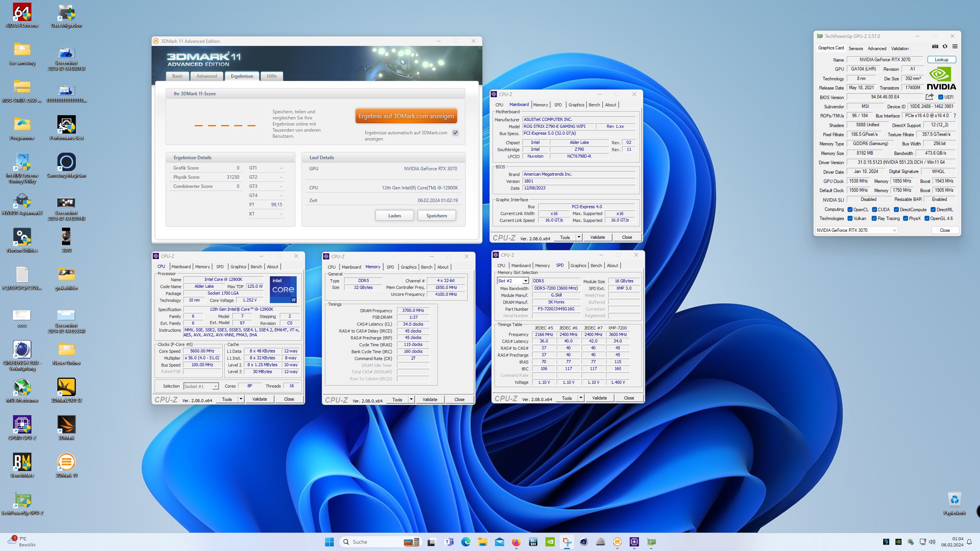Open Papierkorb recycle bin icon
The height and width of the screenshot is (551, 980).
954,503
